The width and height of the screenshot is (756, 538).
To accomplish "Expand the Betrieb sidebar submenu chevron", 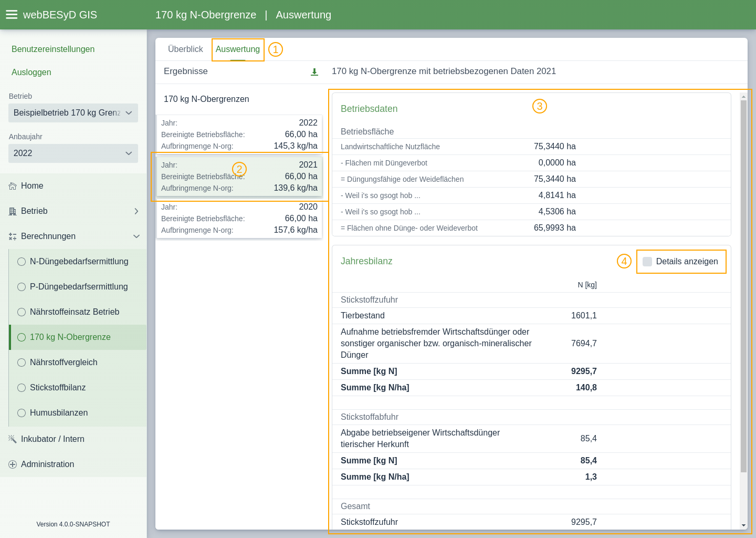I will [x=136, y=211].
